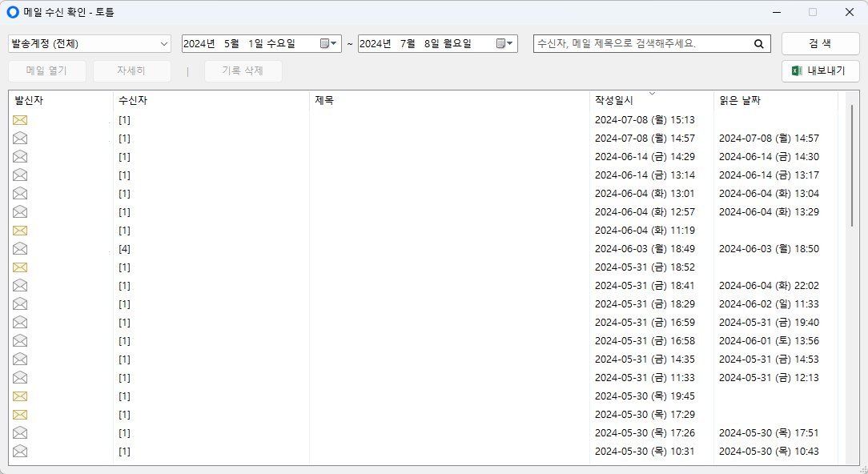Click unread envelope icon for 2024-07-08 15:13 mail
The height and width of the screenshot is (474, 868).
click(20, 120)
